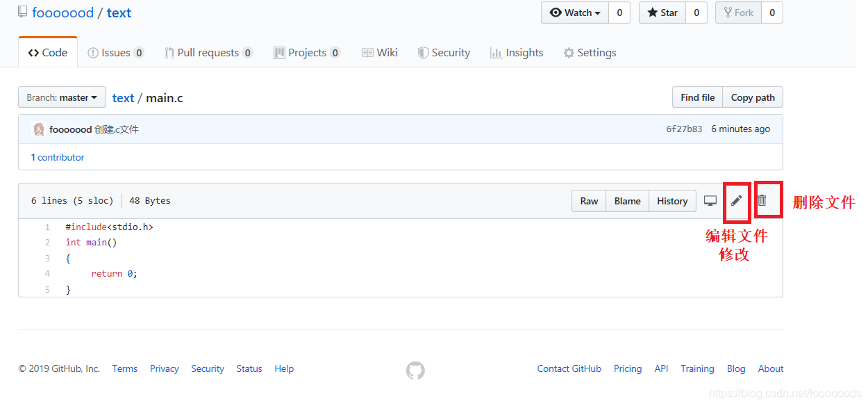Click the trash icon to delete main.c
868x406 pixels.
(762, 200)
